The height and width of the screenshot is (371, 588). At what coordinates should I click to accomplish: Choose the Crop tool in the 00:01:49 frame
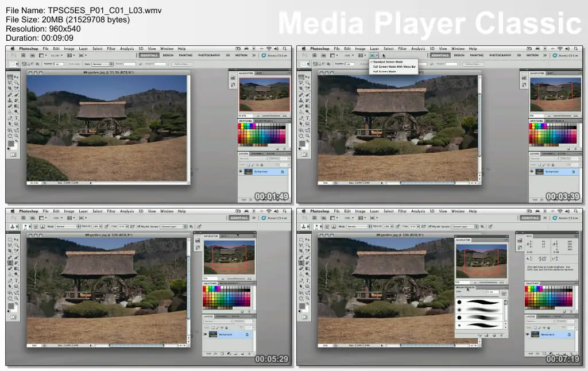coord(10,88)
